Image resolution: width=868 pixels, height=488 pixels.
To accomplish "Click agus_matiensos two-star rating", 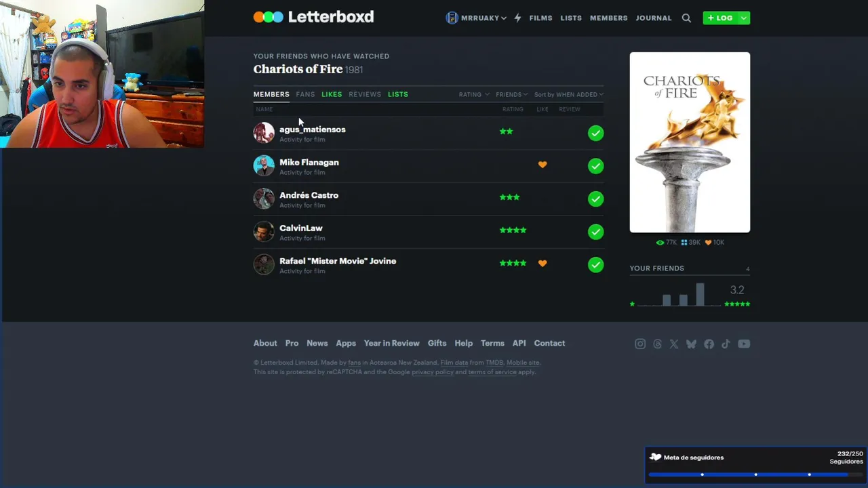I will (506, 131).
